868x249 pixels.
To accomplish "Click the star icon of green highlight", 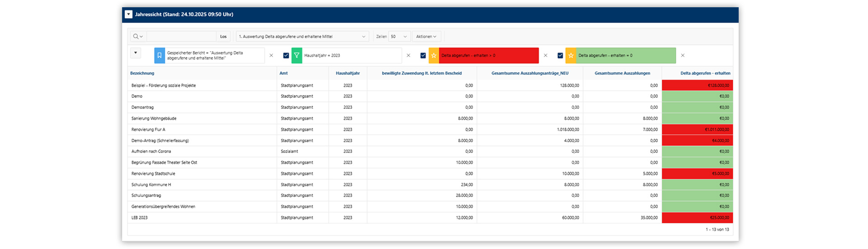I will pos(571,56).
